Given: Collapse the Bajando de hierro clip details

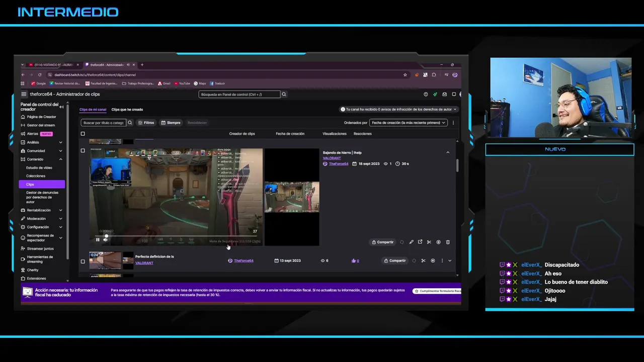Looking at the screenshot, I should tap(448, 152).
